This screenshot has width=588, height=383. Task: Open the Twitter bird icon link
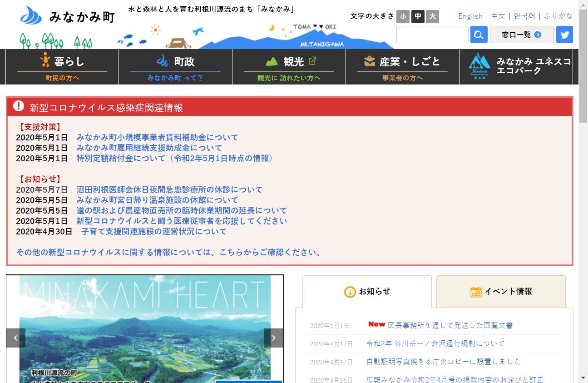point(564,35)
